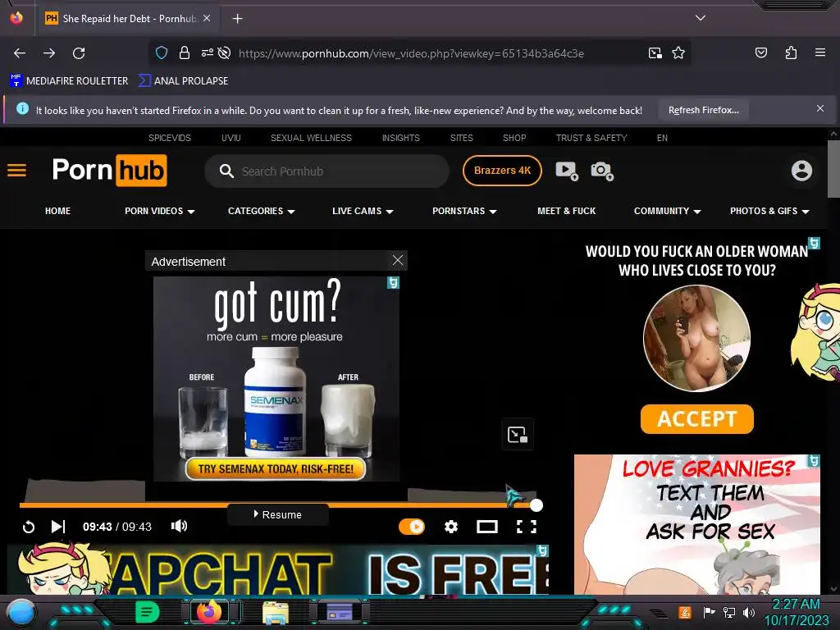
Task: Switch the player to fullscreen
Action: (526, 527)
